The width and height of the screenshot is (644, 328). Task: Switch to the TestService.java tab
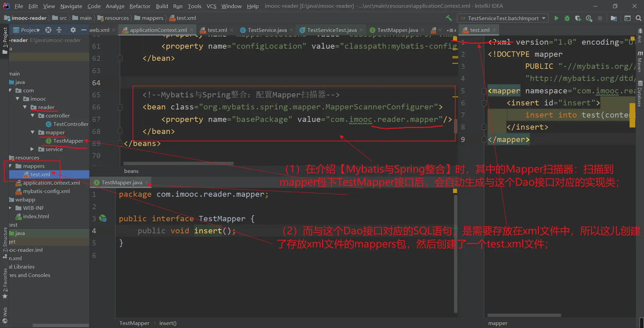point(267,30)
